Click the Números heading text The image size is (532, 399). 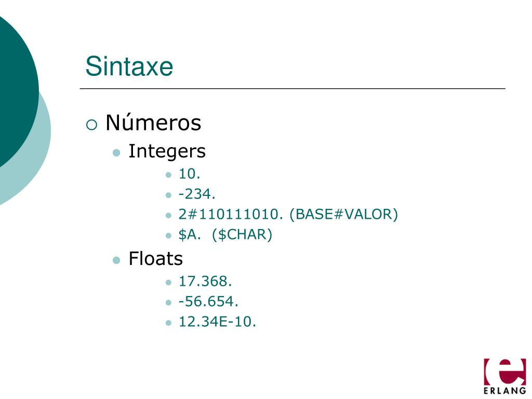pyautogui.click(x=153, y=122)
